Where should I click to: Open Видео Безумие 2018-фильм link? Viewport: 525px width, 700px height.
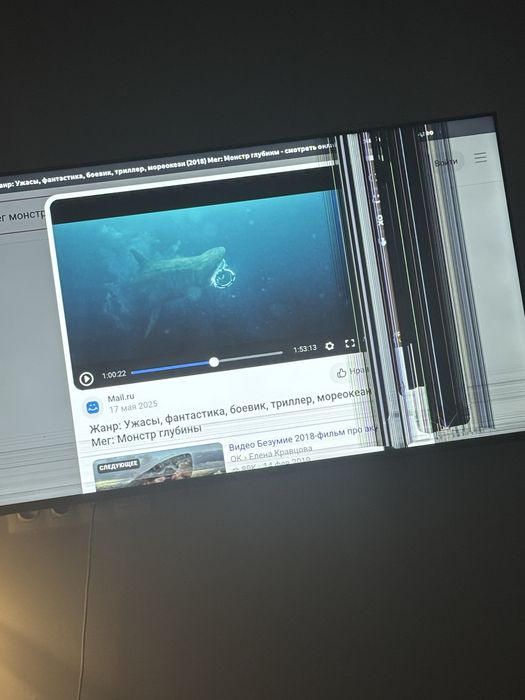pos(302,437)
